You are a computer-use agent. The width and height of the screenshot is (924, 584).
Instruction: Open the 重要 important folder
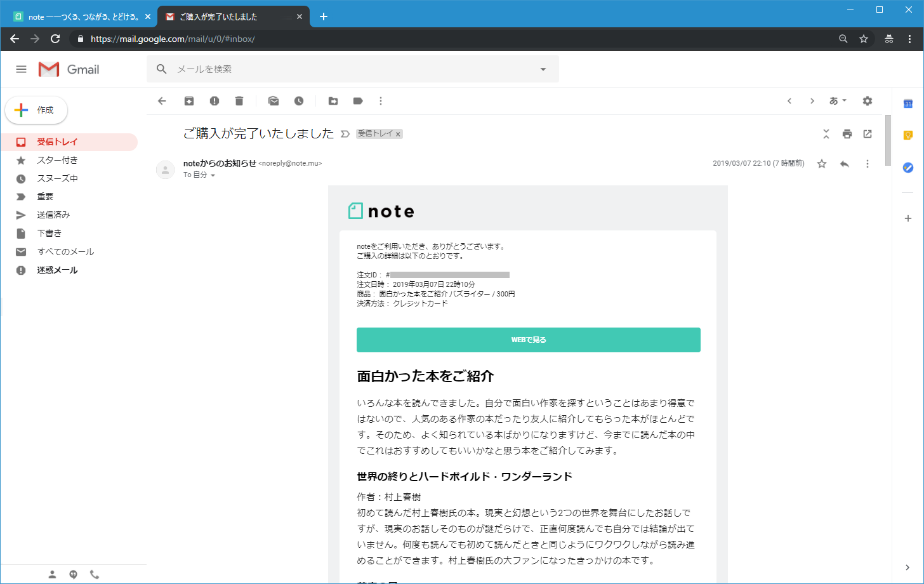point(69,197)
